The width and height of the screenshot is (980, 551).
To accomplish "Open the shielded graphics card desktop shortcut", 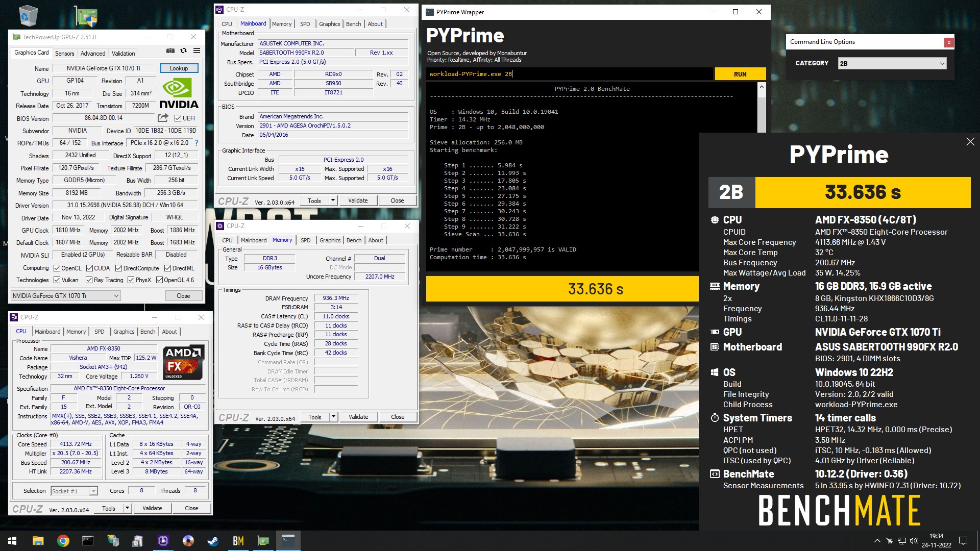I will coord(86,16).
